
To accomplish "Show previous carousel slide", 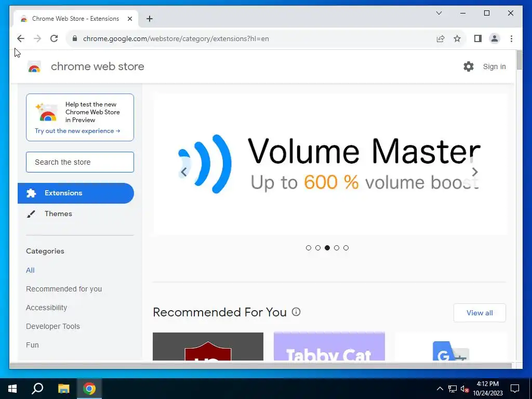I will pos(183,172).
